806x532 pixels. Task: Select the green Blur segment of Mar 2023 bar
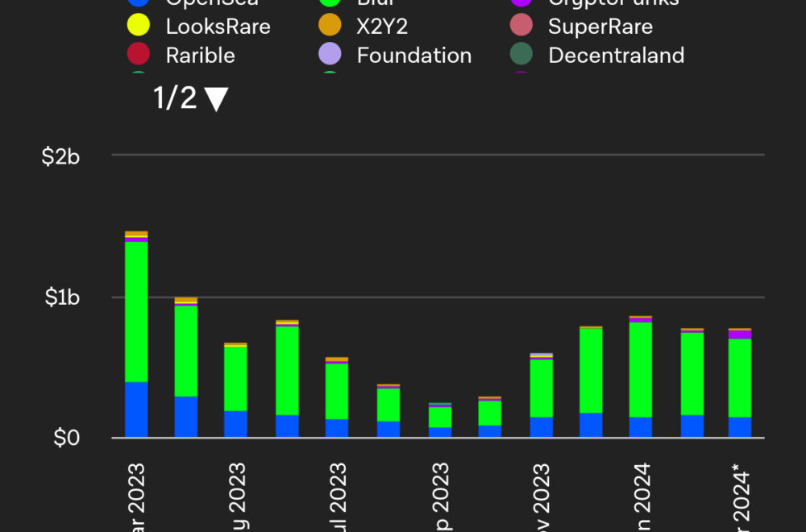point(136,311)
